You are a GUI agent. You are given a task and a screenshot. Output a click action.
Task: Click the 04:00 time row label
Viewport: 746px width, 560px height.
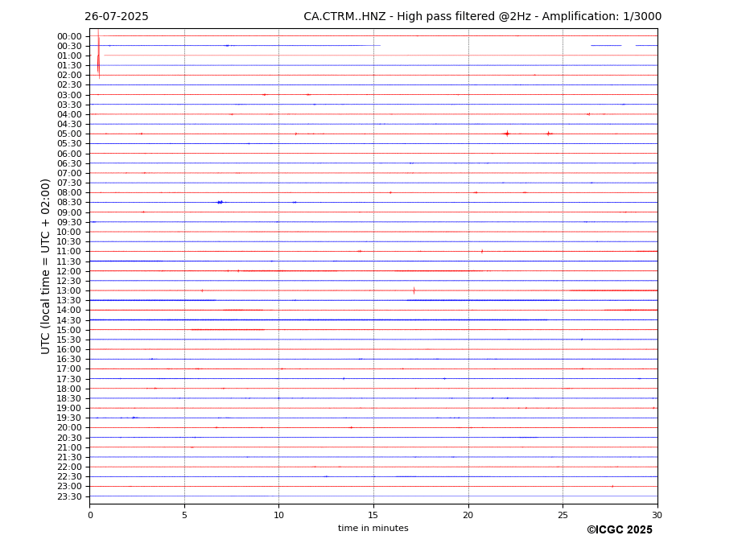69,115
